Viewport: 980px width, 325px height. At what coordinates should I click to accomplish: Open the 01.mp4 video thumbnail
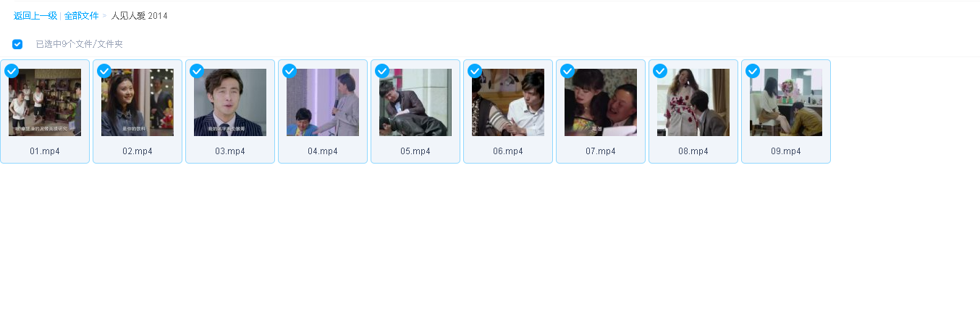[45, 102]
